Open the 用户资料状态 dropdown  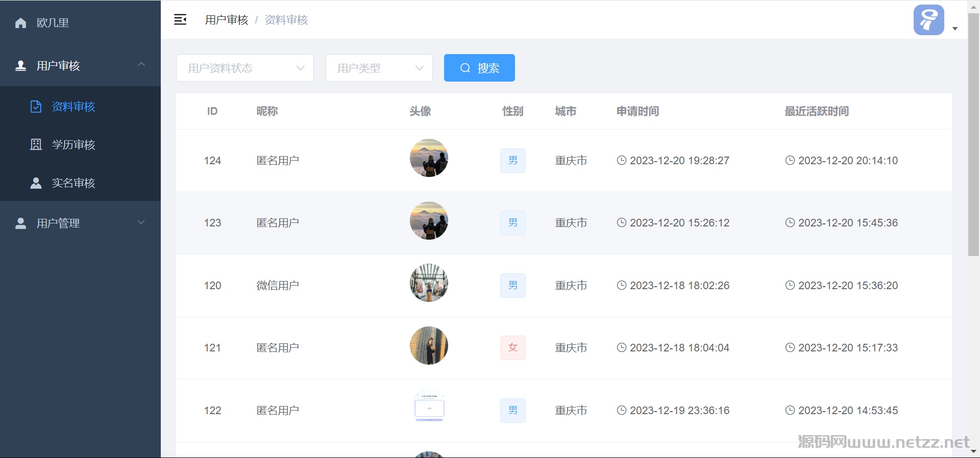(245, 68)
